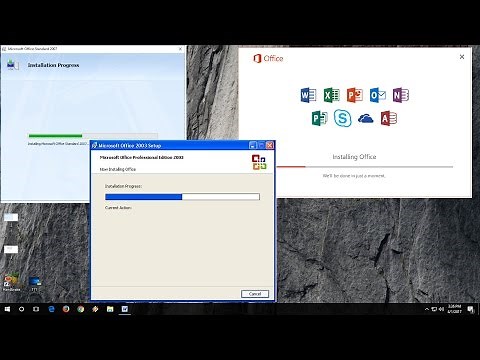Click the 'Current Action:' label
Screen dimensions: 480x360
pos(118,208)
